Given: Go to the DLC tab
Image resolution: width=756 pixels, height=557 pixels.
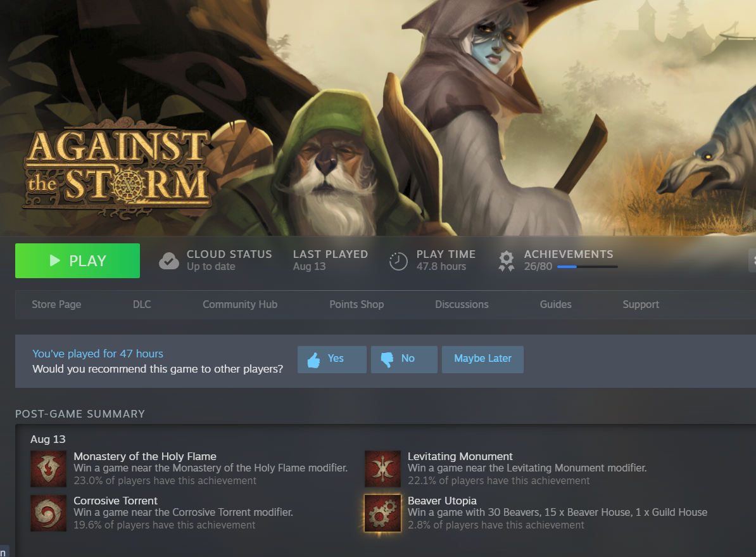Looking at the screenshot, I should click(x=142, y=305).
